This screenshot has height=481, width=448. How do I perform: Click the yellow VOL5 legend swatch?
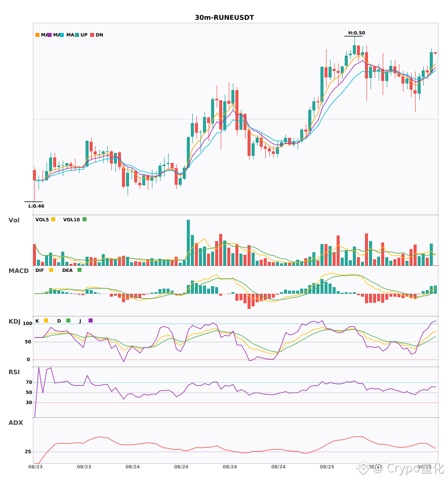(x=53, y=219)
